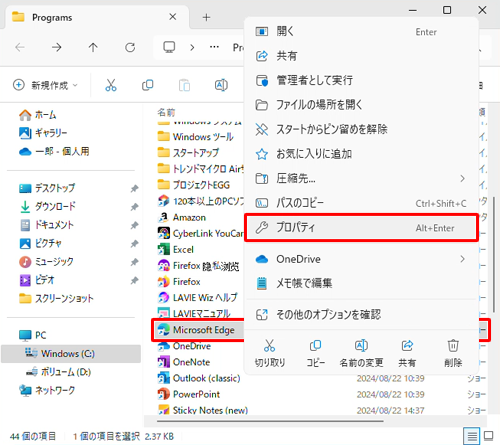This screenshot has width=500, height=445.
Task: Open 一郎 - 個人用 OneDrive entry
Action: (54, 151)
